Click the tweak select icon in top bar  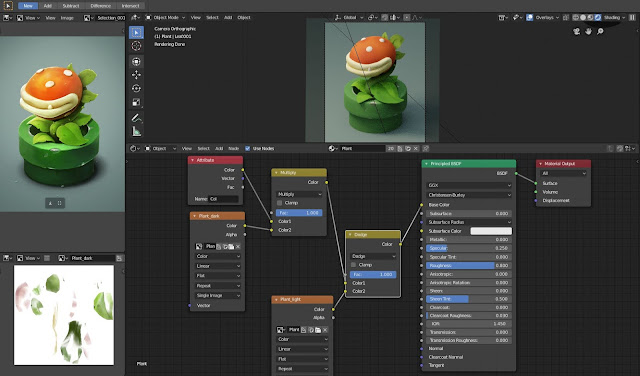click(8, 6)
